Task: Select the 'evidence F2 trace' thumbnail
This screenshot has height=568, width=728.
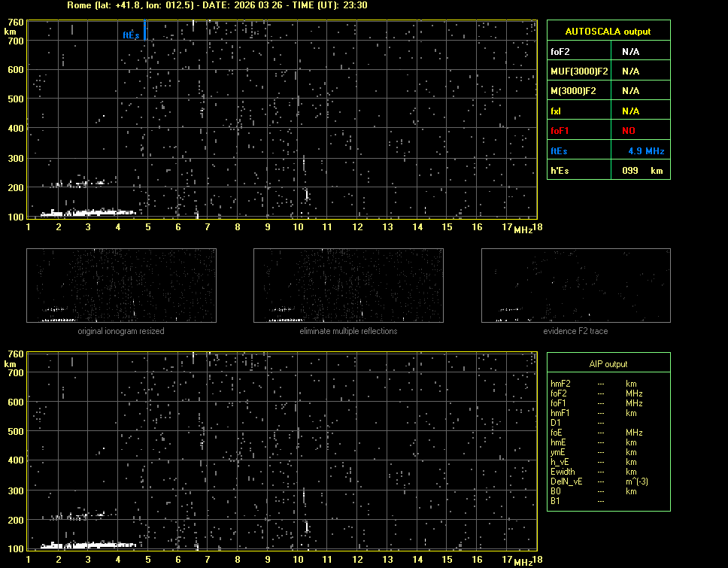Action: tap(575, 285)
